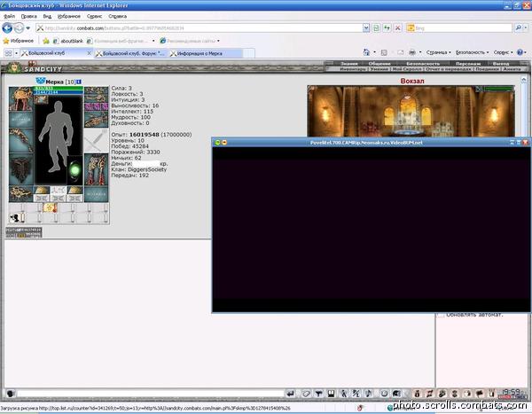The width and height of the screenshot is (532, 414).
Task: Open the Справка menu
Action: pos(117,16)
